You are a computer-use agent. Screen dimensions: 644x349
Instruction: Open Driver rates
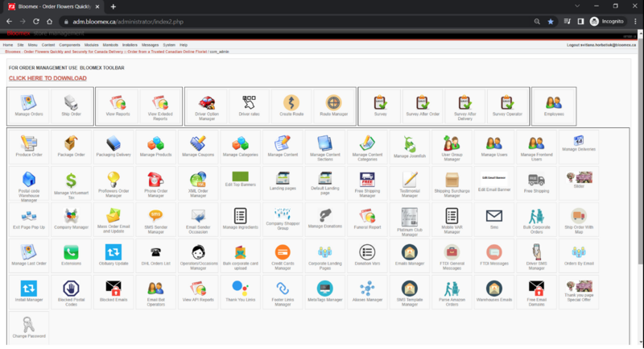coord(249,106)
